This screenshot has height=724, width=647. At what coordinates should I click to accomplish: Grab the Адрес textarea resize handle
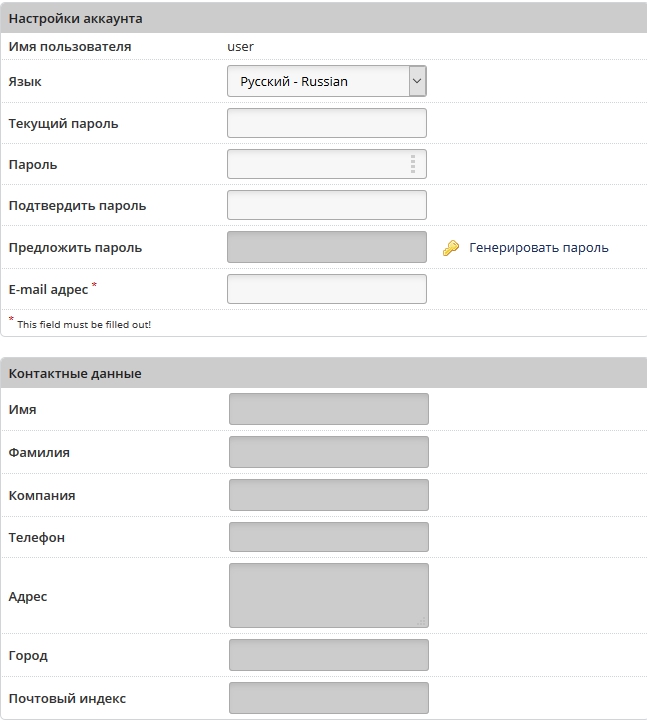click(x=421, y=621)
